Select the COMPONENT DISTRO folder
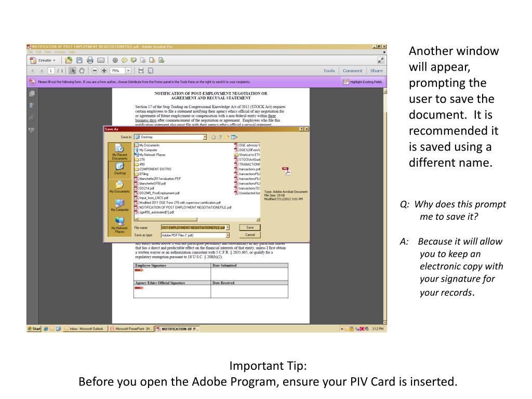 [x=153, y=169]
